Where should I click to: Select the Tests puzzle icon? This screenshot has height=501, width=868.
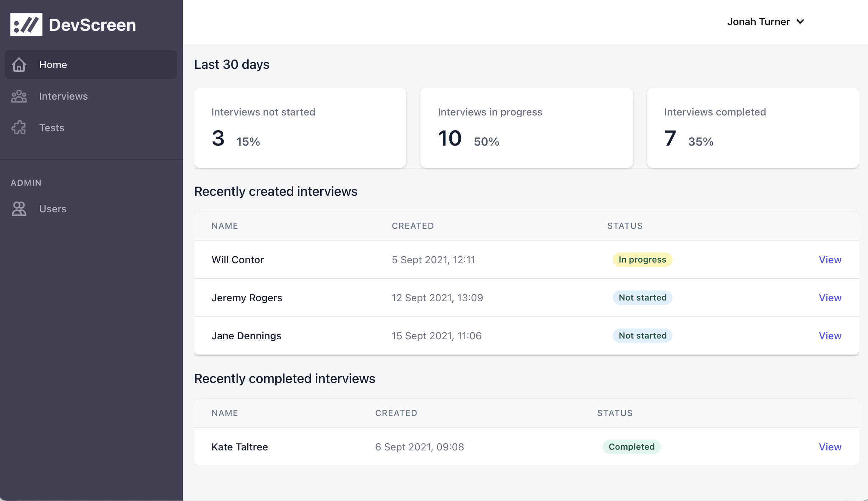[x=19, y=128]
